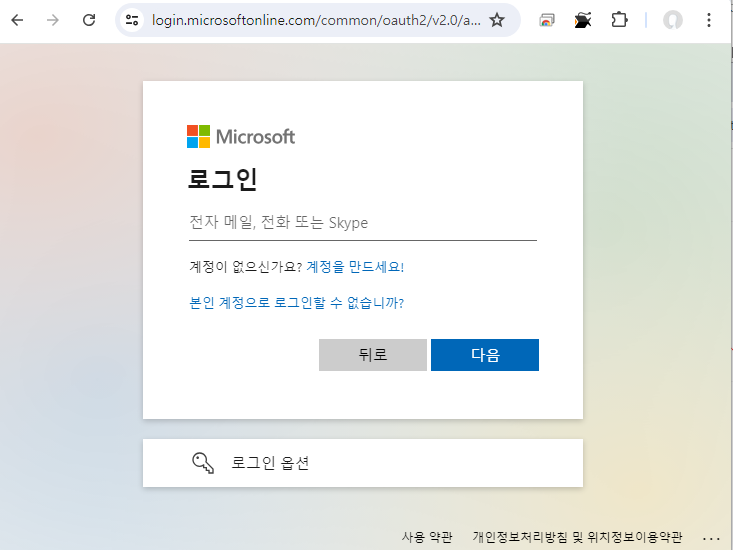The width and height of the screenshot is (733, 550).
Task: Open the 계정을 만드세요! link
Action: (355, 267)
